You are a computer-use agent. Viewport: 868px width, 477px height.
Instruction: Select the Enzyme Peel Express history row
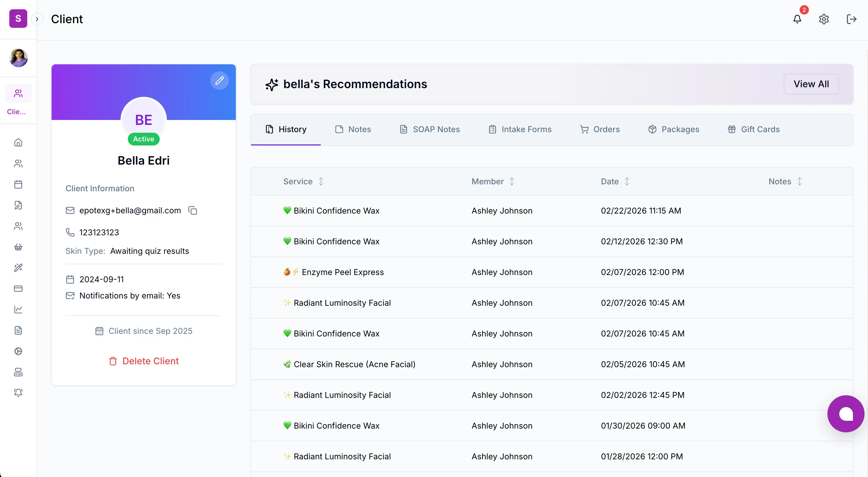click(342, 272)
